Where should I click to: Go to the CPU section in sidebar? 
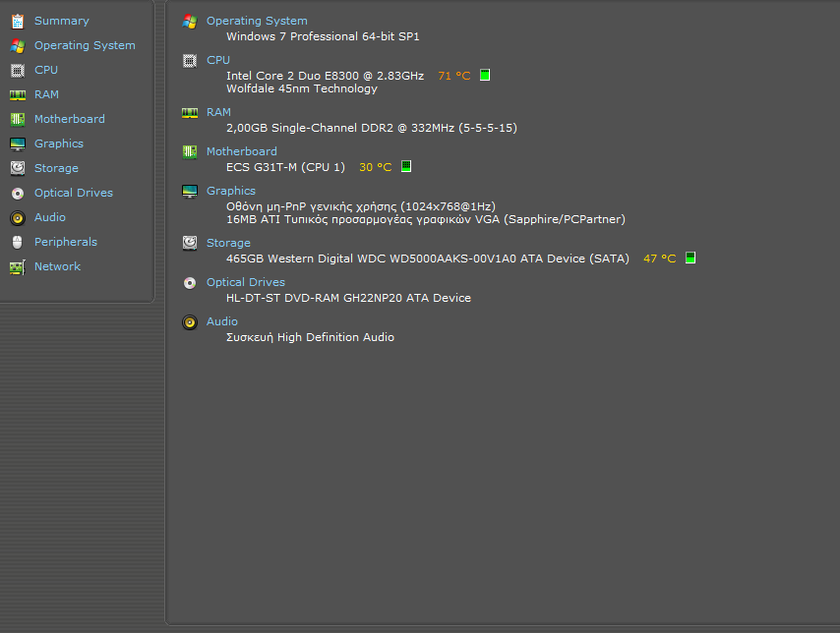[46, 70]
